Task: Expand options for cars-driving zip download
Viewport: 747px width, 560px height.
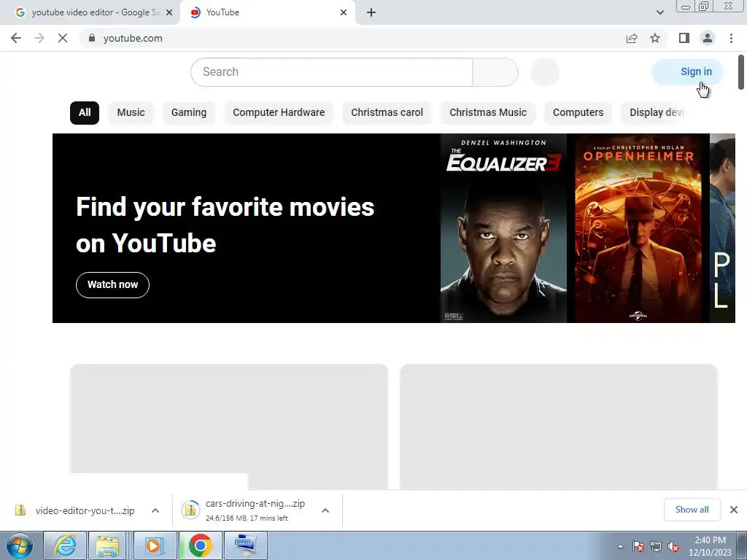Action: tap(325, 510)
